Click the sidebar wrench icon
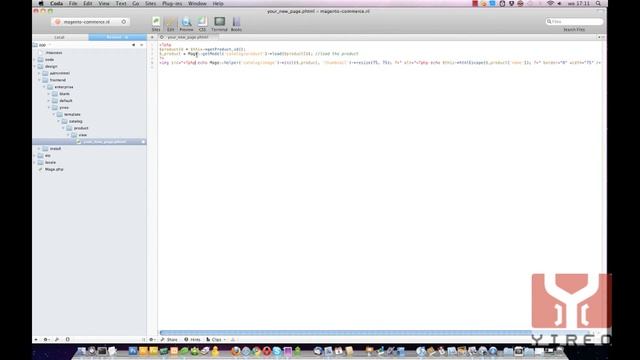This screenshot has height=360, width=640. (x=57, y=340)
